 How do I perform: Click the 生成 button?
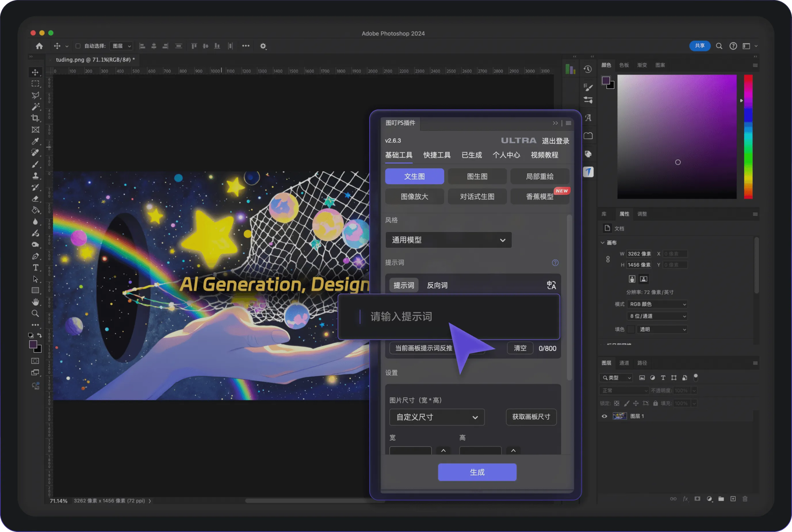(x=477, y=472)
